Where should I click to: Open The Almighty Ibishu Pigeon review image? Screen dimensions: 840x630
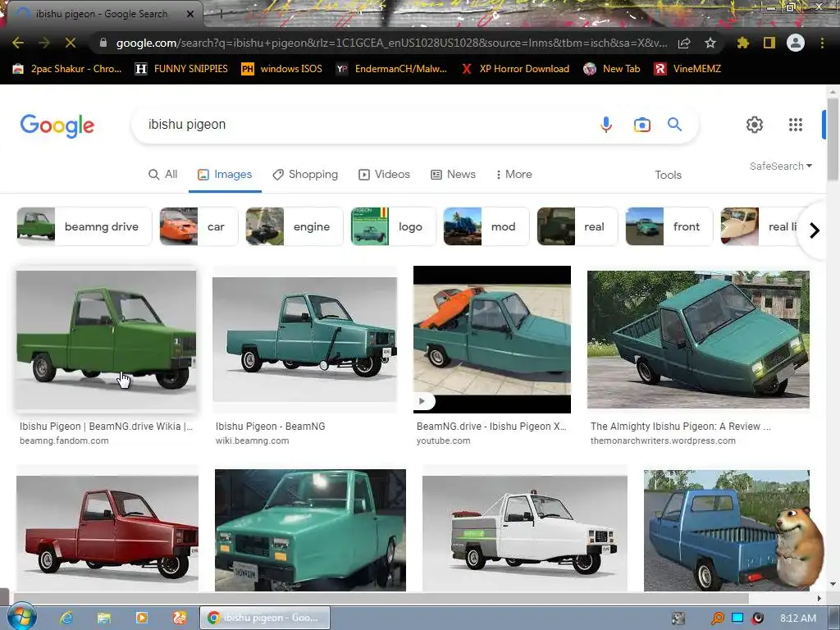coord(698,339)
